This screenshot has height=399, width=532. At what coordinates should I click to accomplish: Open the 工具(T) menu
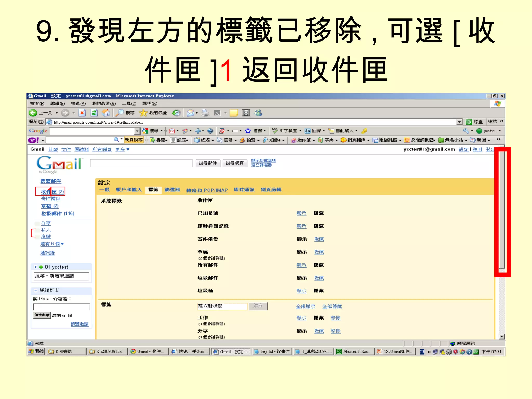click(129, 104)
